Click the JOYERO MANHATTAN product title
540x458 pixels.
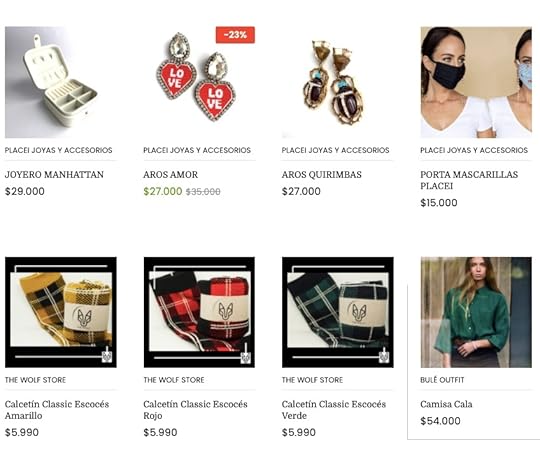pyautogui.click(x=54, y=175)
